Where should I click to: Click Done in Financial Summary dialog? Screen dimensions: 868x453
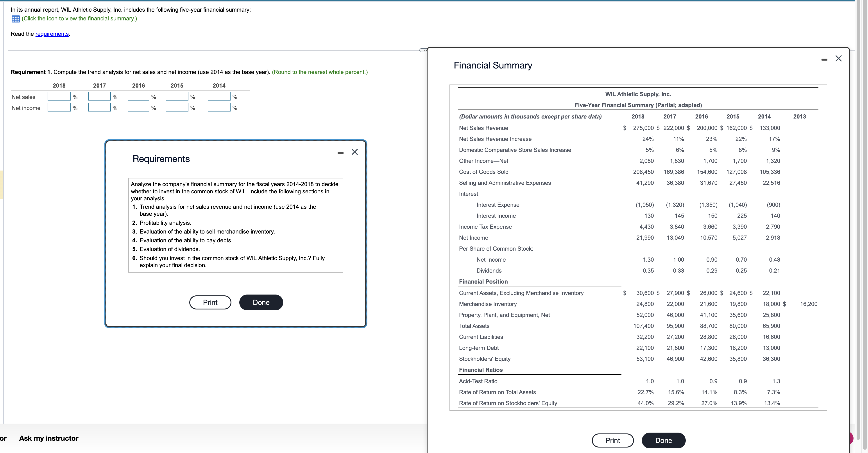pos(664,440)
